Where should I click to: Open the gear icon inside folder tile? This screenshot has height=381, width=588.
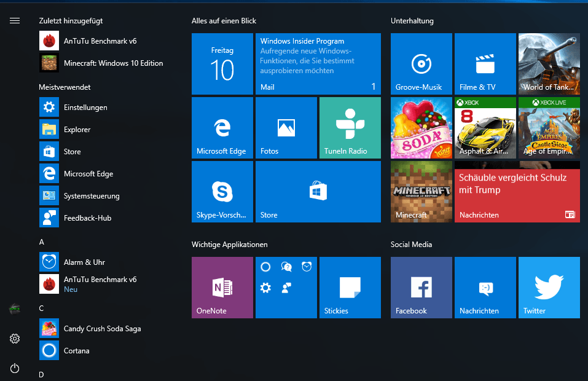coord(265,288)
